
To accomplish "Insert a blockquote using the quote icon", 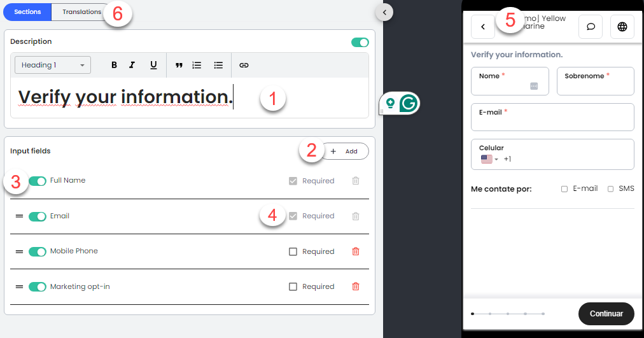I will [179, 65].
